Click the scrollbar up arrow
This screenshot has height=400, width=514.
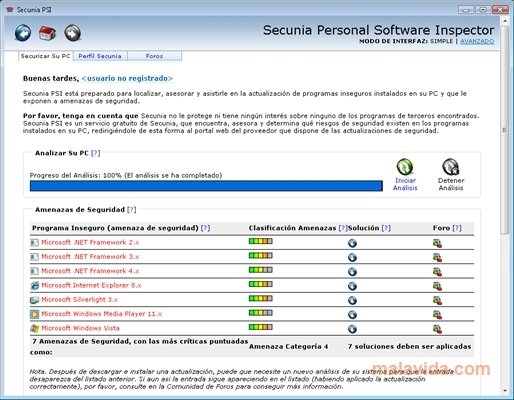click(505, 21)
